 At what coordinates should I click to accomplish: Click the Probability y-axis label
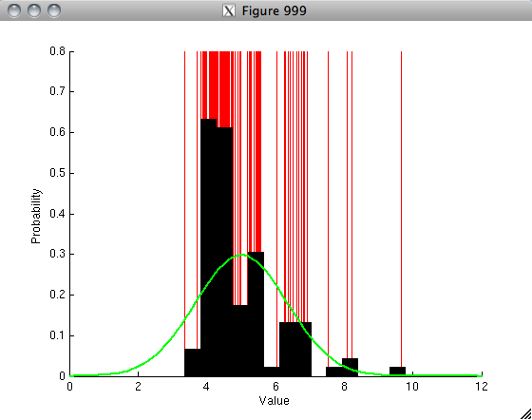tap(36, 216)
